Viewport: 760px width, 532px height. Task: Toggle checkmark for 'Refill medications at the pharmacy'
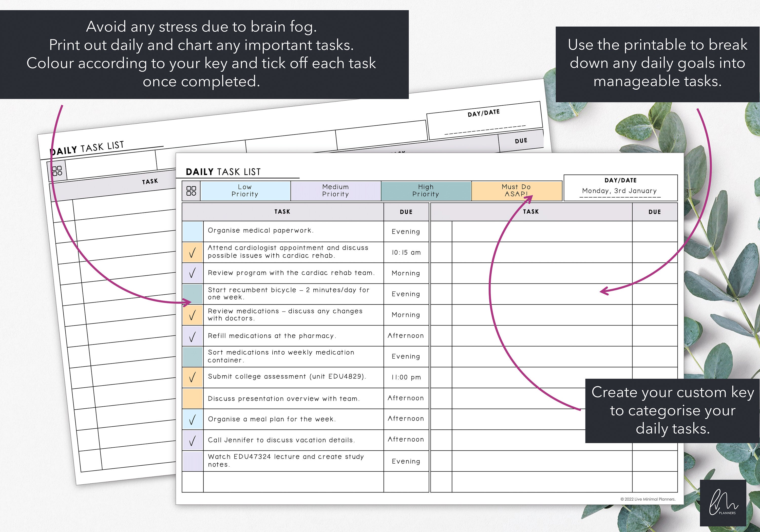pos(193,335)
